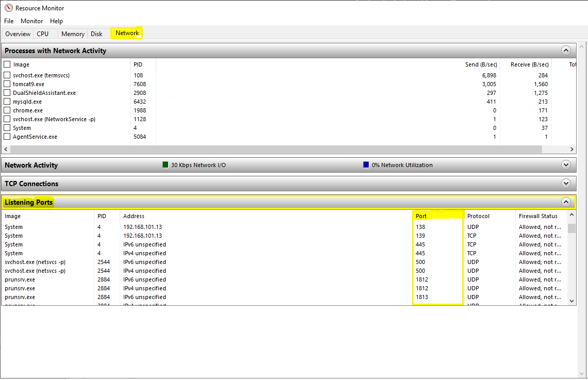Click scroll-down arrow in Listening Ports list
This screenshot has width=588, height=380.
pos(571,301)
